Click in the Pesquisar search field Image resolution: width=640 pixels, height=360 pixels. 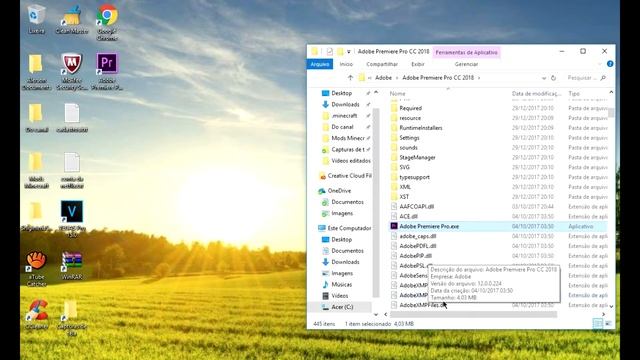583,78
